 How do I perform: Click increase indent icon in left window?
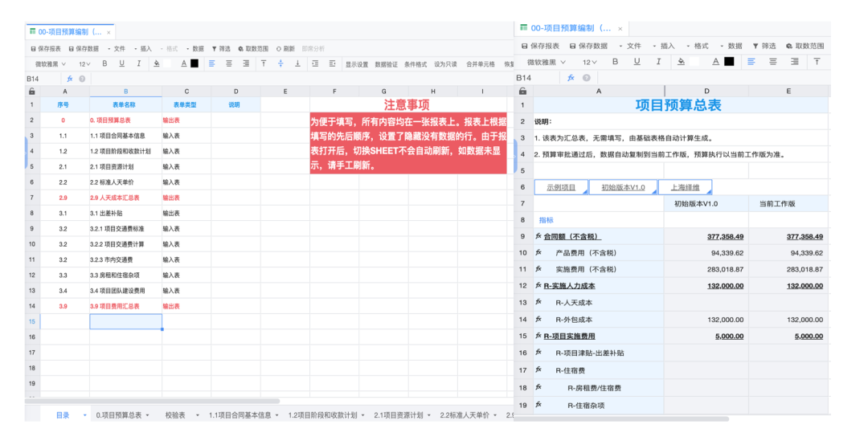332,63
